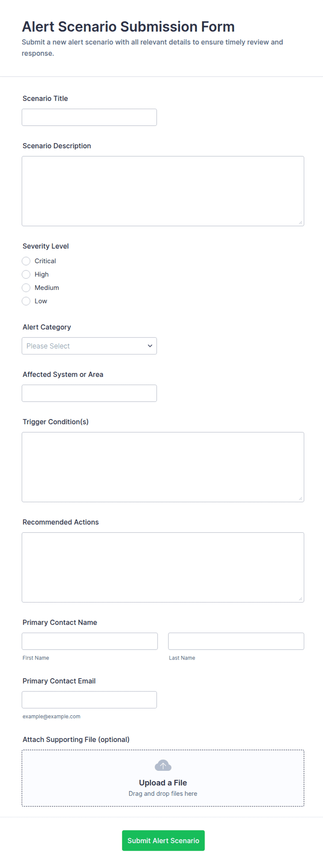
Task: Submit the alert scenario with green button
Action: pos(163,840)
